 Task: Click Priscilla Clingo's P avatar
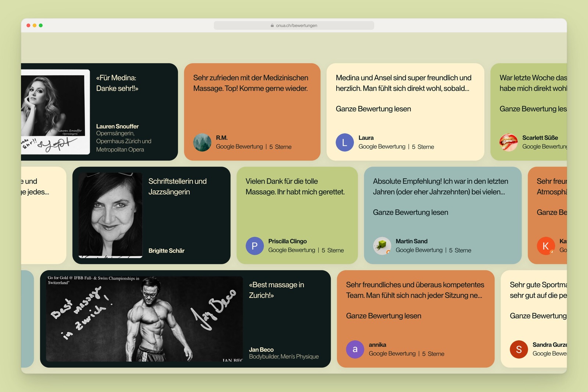click(x=255, y=246)
